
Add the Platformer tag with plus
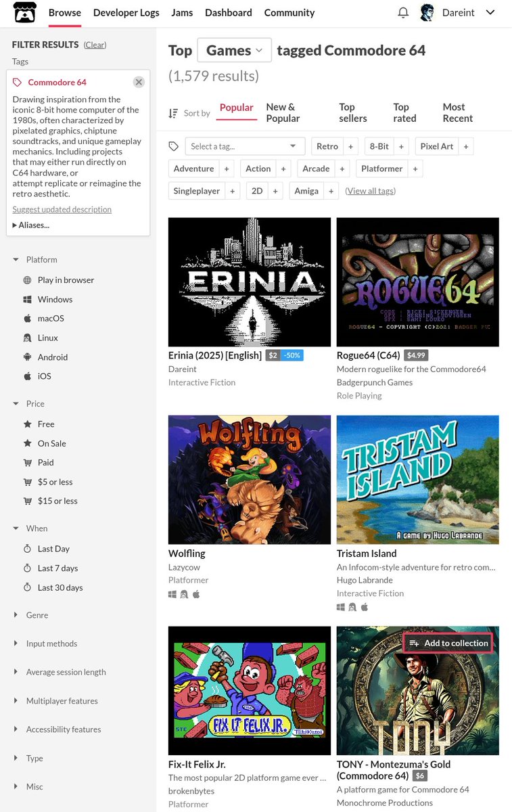(x=415, y=168)
